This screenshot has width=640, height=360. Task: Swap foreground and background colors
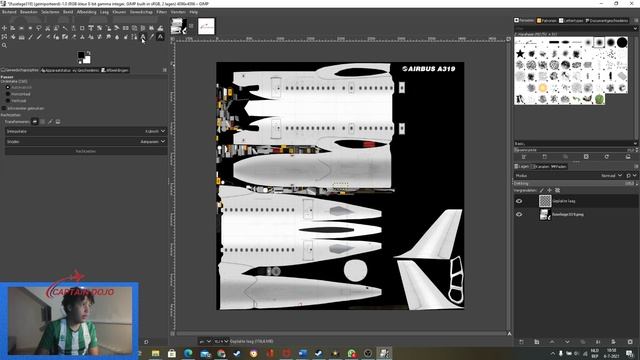point(89,53)
